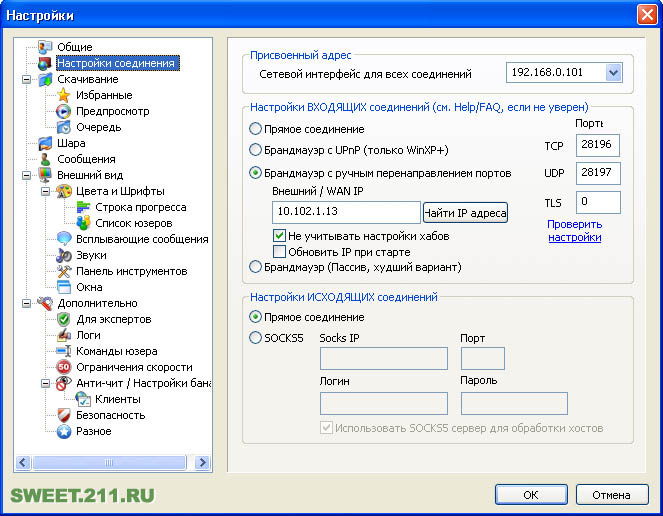Click the Безопасность shield icon
The width and height of the screenshot is (663, 516).
64,415
